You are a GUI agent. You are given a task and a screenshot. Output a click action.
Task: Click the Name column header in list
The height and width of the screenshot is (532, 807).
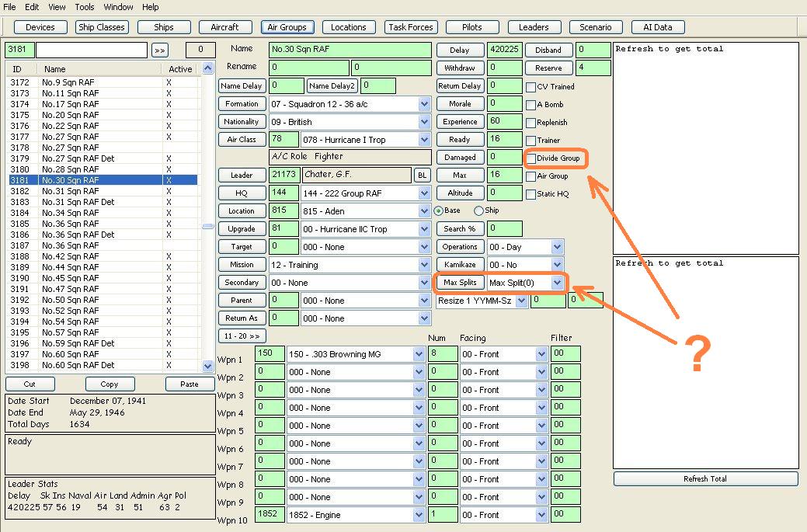[x=99, y=69]
